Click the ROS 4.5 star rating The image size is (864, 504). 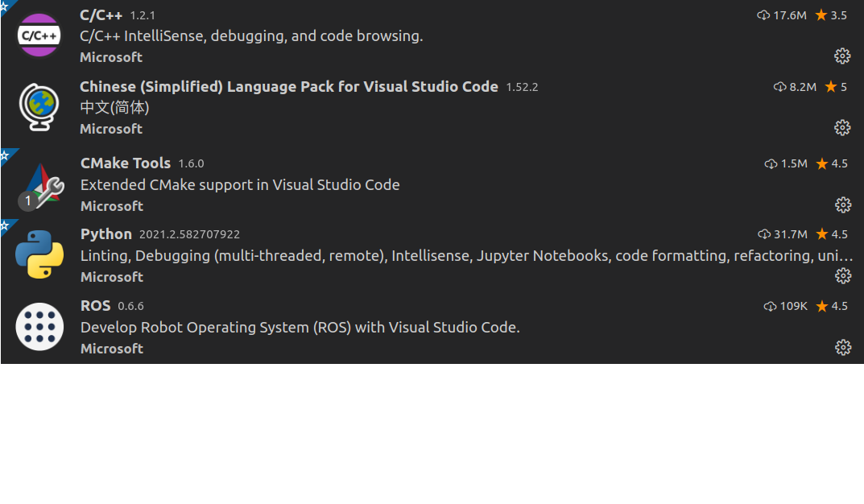[832, 306]
